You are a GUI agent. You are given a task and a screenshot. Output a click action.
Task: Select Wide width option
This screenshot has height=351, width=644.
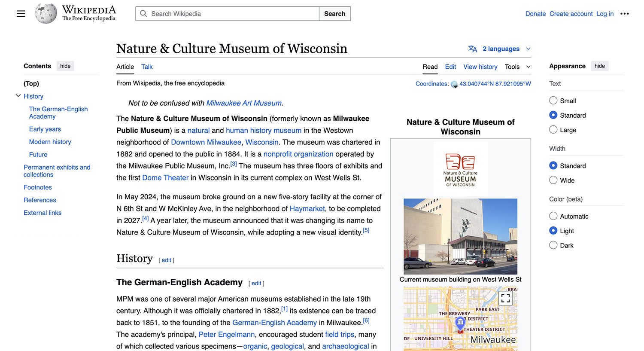pos(553,180)
